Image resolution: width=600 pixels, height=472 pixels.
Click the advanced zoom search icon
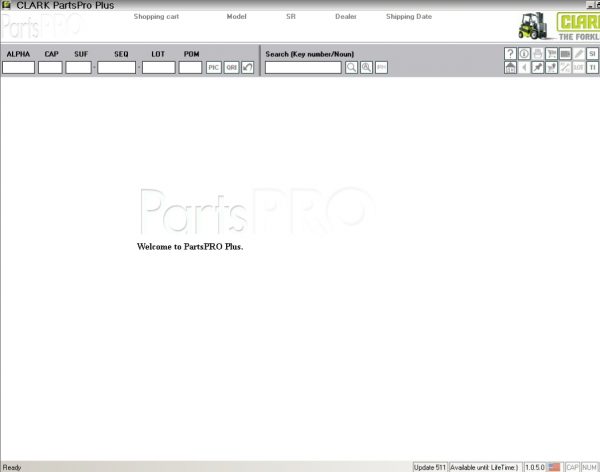366,67
